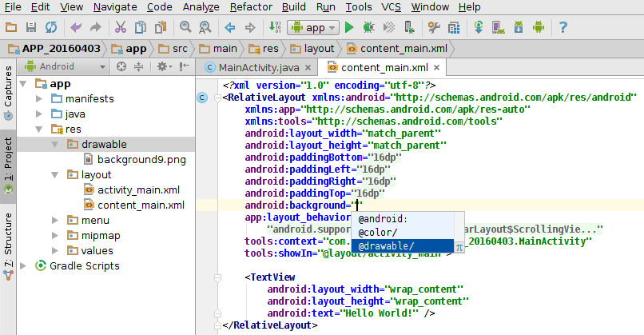Click the Collapse All icon in project panel
This screenshot has width=644, height=335.
tap(139, 66)
